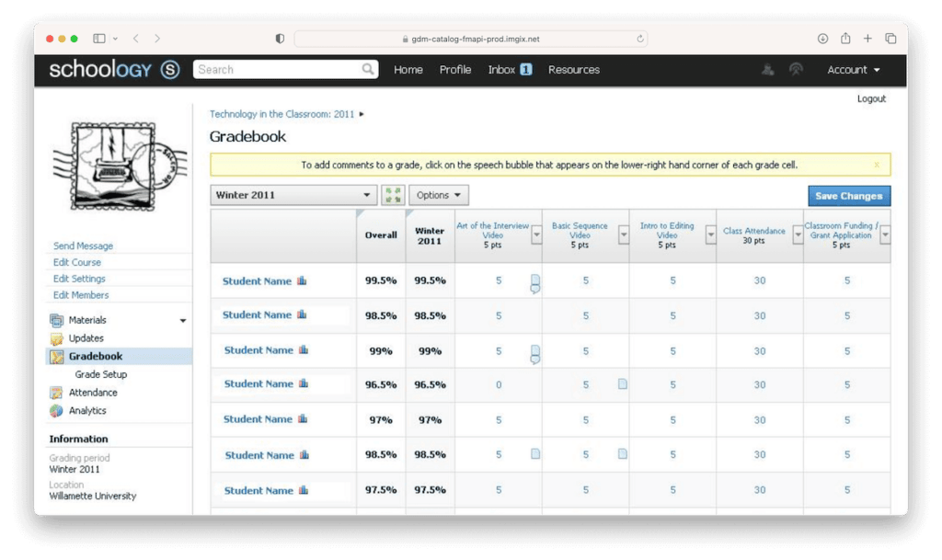Close the yellow tip banner
Screen dimensions: 942x560
click(x=877, y=165)
